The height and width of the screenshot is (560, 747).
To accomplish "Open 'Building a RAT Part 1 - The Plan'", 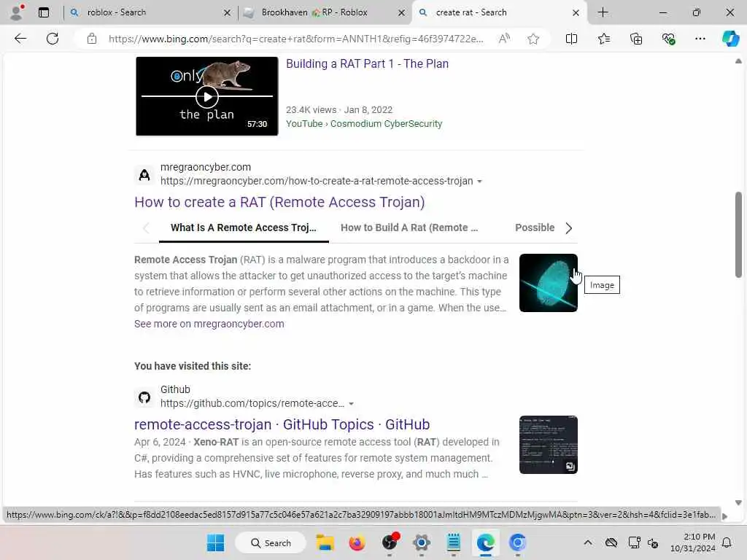I will 367,64.
